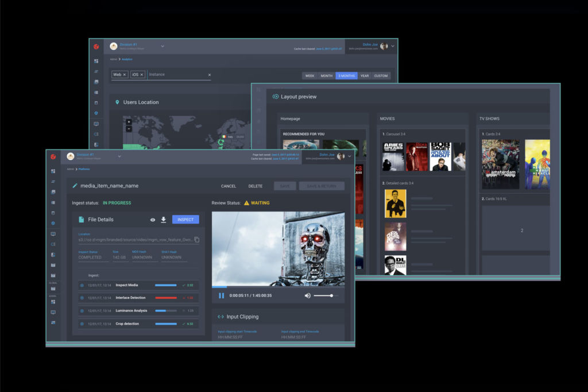588x392 pixels.
Task: Open the Aries Spears movie poster
Action: coord(393,156)
